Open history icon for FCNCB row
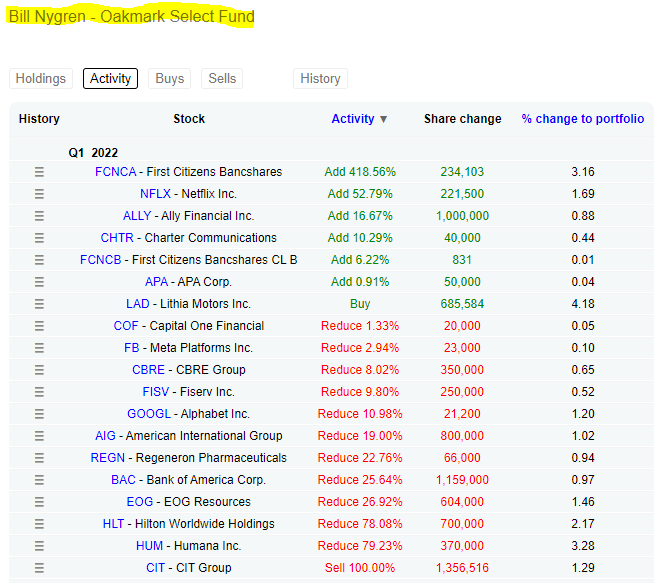The width and height of the screenshot is (665, 583). pos(39,260)
